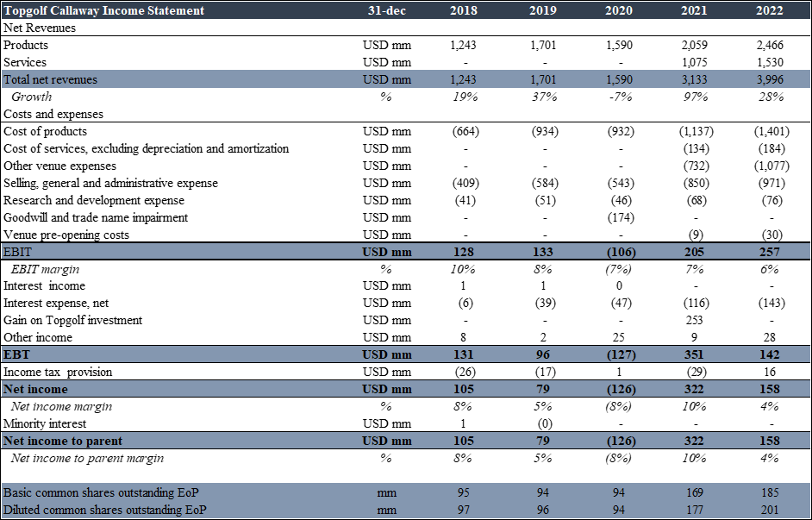The image size is (812, 520).
Task: Select Venue pre-opening costs 2022 value (30)
Action: point(772,235)
